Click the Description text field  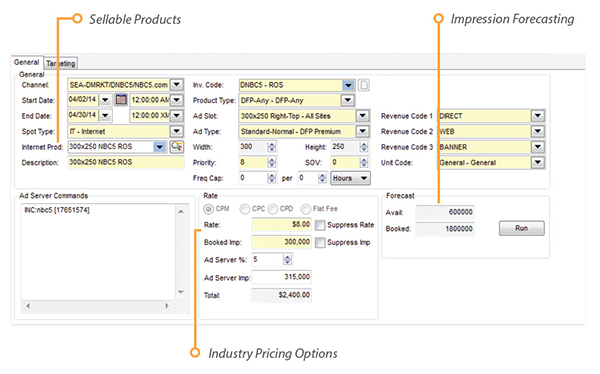126,162
